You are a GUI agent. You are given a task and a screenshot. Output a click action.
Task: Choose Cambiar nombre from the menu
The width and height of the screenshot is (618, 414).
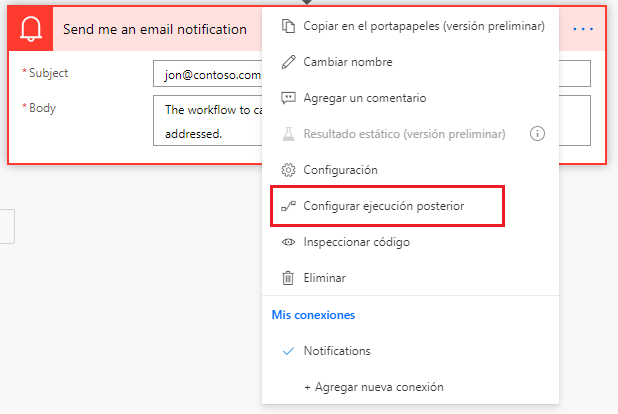click(x=347, y=62)
